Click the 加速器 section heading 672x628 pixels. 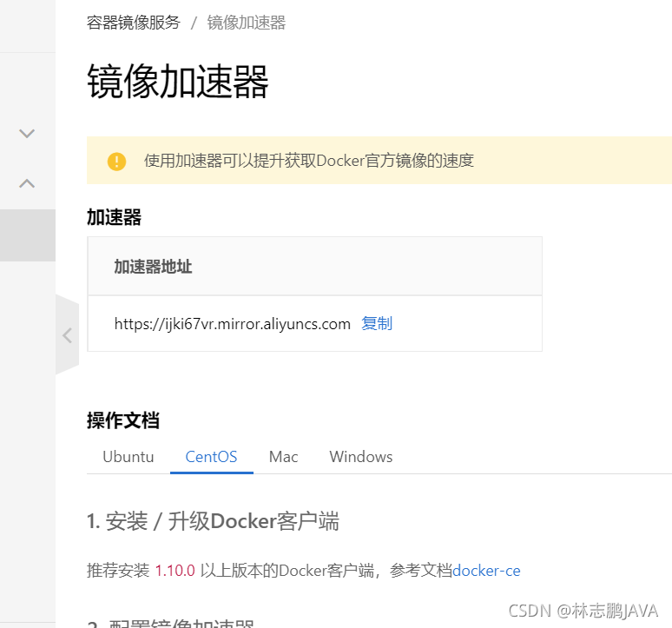(114, 217)
